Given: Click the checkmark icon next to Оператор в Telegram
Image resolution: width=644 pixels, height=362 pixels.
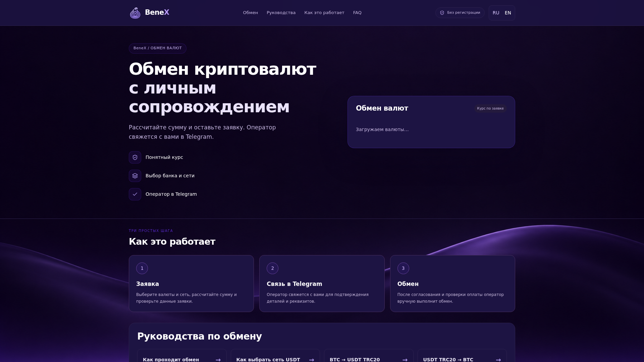Looking at the screenshot, I should click(135, 194).
